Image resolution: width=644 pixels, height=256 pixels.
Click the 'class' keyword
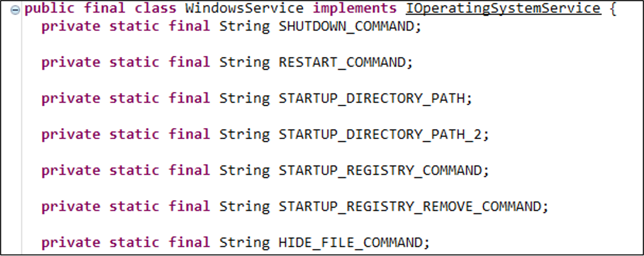click(x=155, y=9)
